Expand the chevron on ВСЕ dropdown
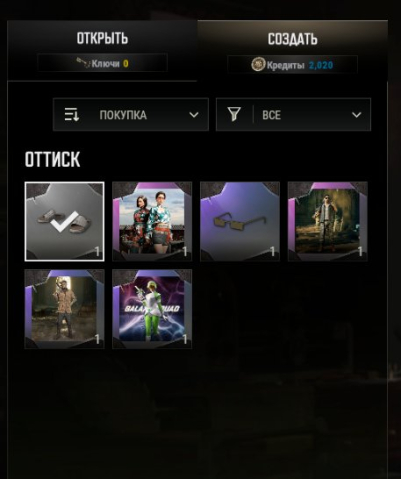This screenshot has height=479, width=401. (356, 115)
